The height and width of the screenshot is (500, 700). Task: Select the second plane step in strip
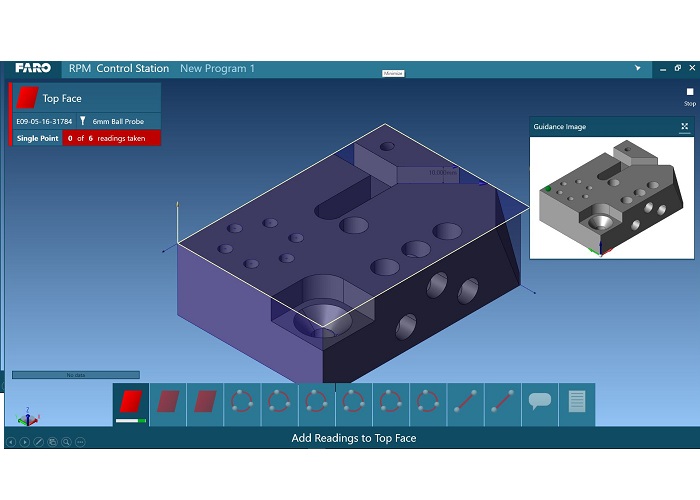pos(168,404)
